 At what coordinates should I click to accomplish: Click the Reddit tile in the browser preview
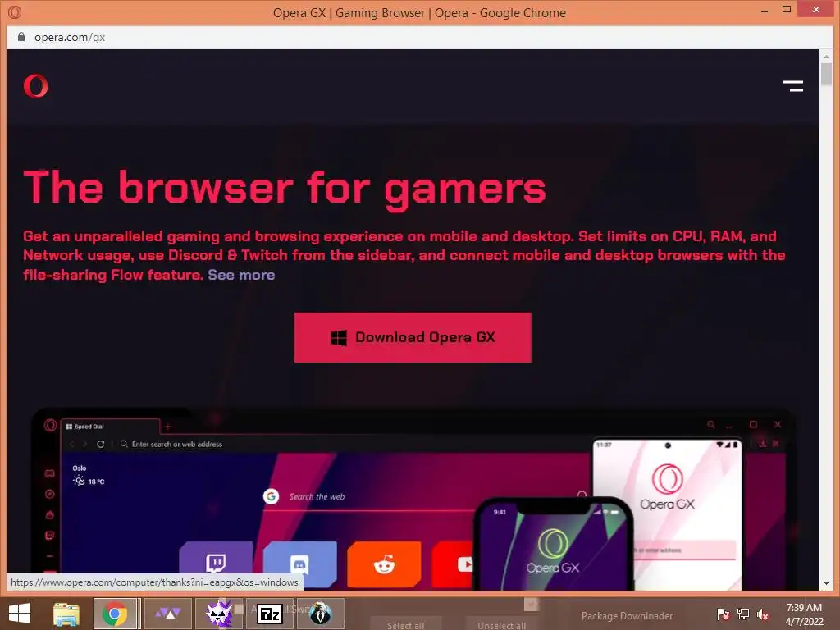point(384,564)
